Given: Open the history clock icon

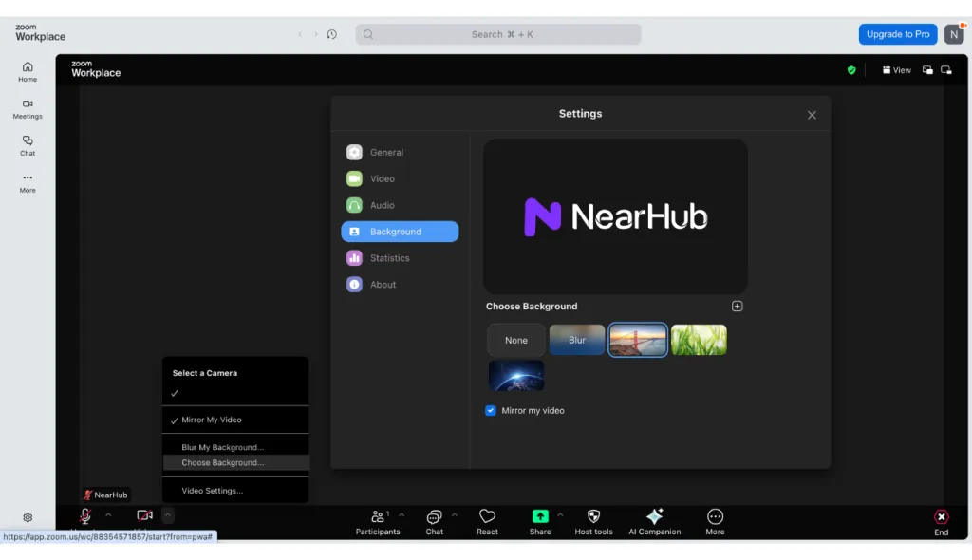Looking at the screenshot, I should click(x=332, y=35).
